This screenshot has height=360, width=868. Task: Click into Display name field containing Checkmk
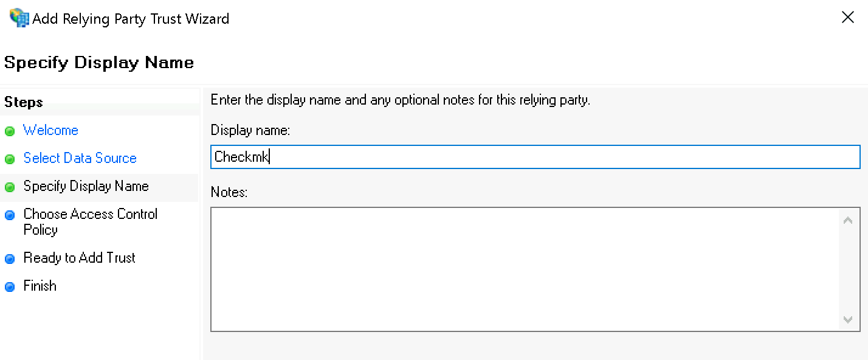click(x=536, y=157)
